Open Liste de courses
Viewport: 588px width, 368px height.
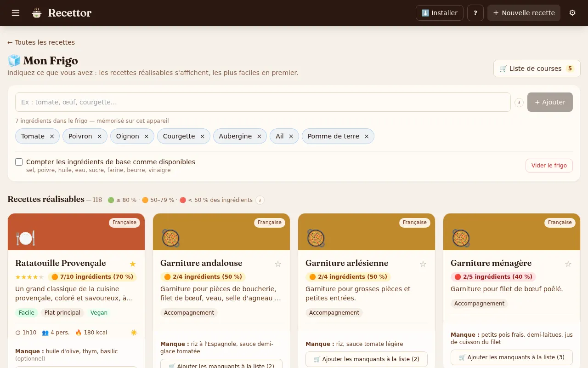click(x=537, y=69)
